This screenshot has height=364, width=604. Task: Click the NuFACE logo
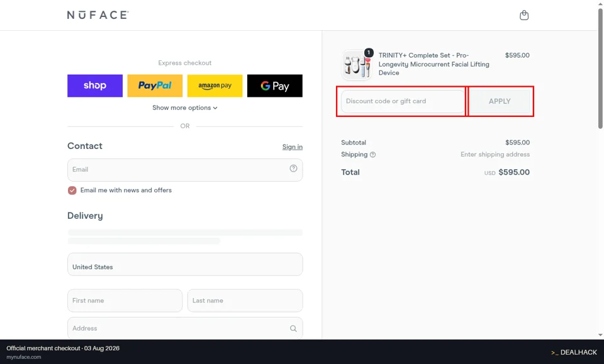[98, 15]
